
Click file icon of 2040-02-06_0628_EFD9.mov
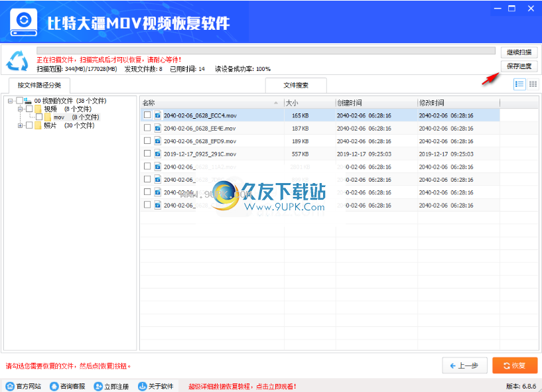coord(158,141)
